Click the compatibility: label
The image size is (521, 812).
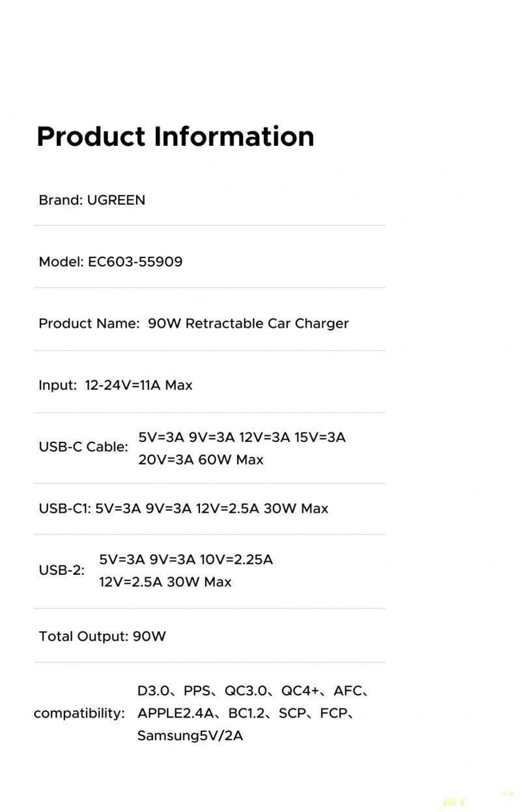click(x=79, y=714)
